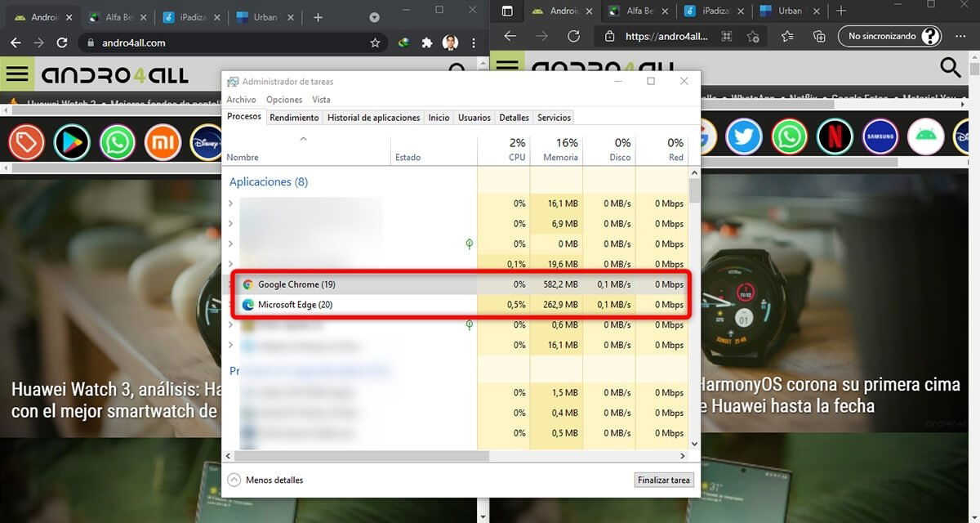Screen dimensions: 980x523
Task: Open the magnifier search icon on Andro4all
Action: coord(949,68)
